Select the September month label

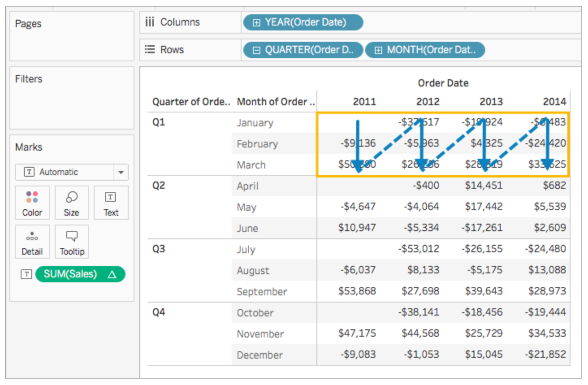(262, 292)
